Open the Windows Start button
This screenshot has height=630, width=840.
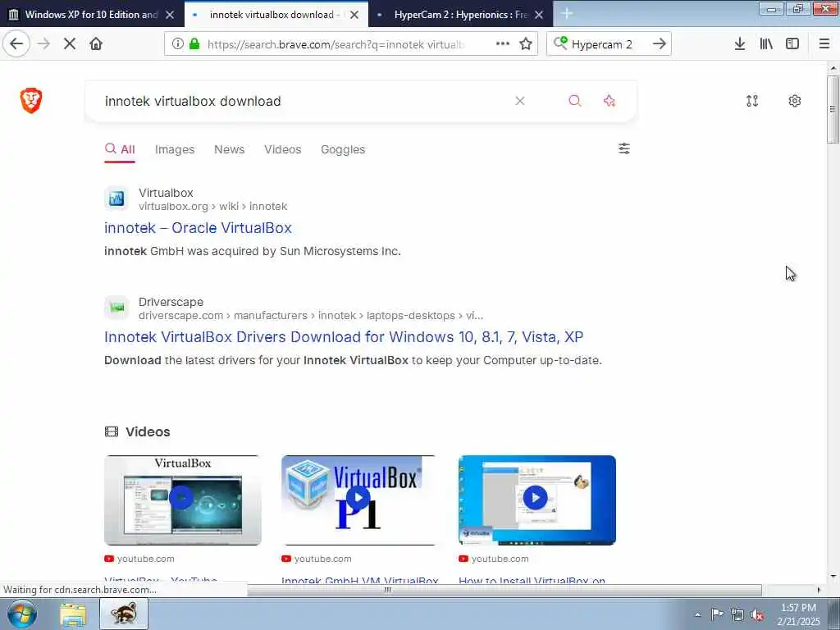coord(22,614)
